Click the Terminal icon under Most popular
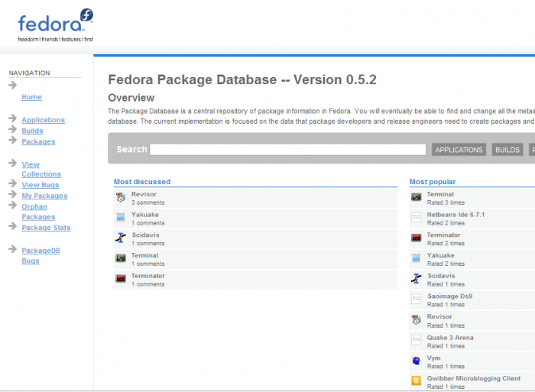Image resolution: width=535 pixels, height=392 pixels. click(x=416, y=197)
